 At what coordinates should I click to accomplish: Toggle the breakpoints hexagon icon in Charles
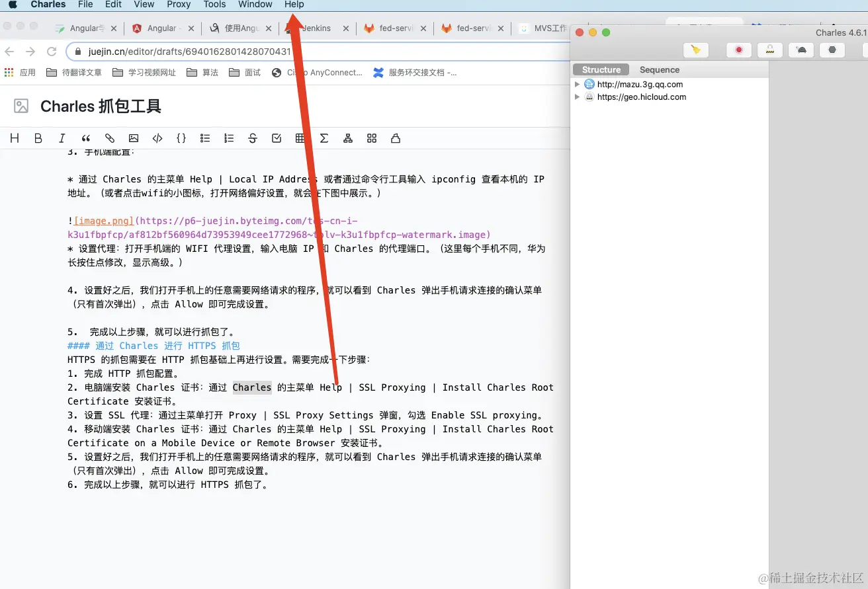coord(832,50)
